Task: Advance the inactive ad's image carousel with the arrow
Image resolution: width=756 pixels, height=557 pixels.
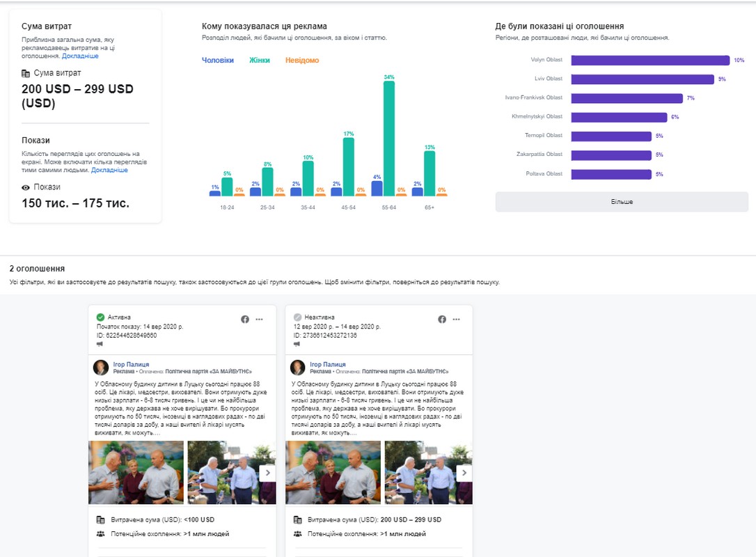Action: click(x=464, y=473)
